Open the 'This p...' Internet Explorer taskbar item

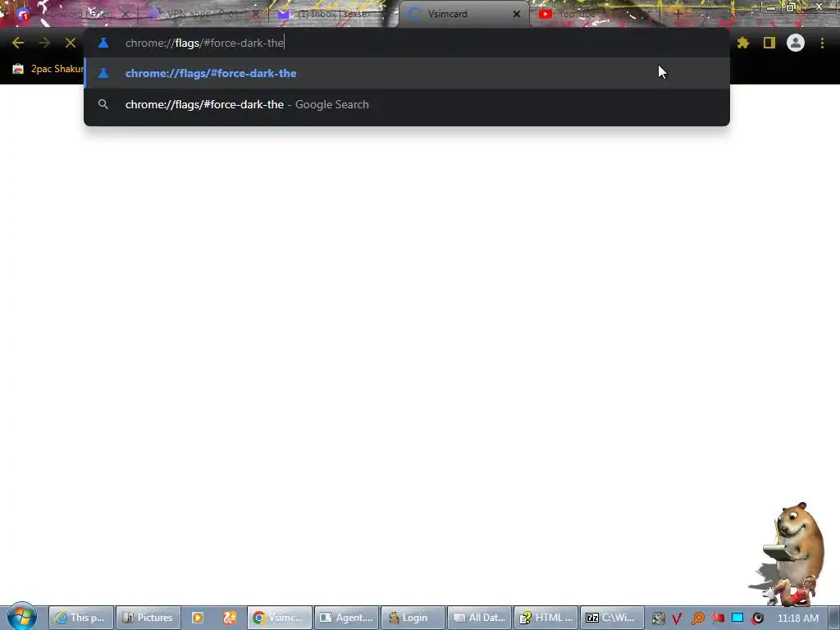coord(81,618)
